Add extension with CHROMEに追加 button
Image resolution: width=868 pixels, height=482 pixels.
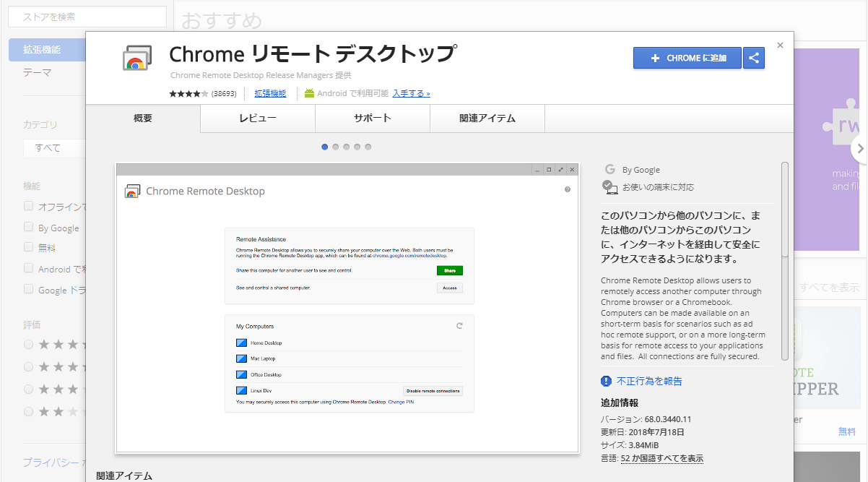(687, 59)
